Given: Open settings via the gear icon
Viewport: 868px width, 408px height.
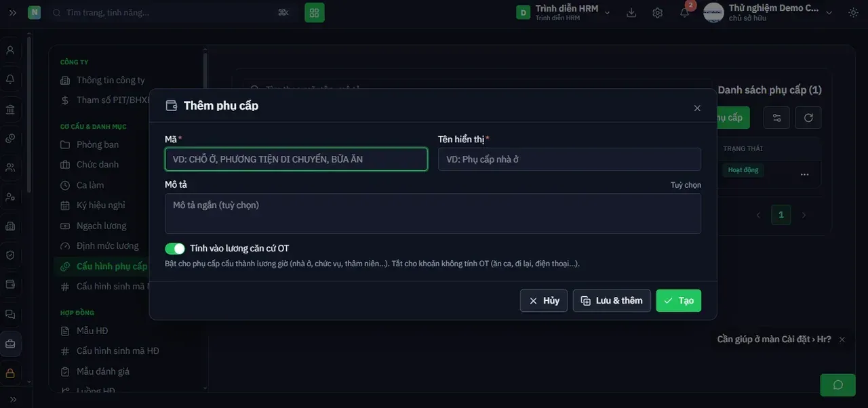Looking at the screenshot, I should [658, 12].
